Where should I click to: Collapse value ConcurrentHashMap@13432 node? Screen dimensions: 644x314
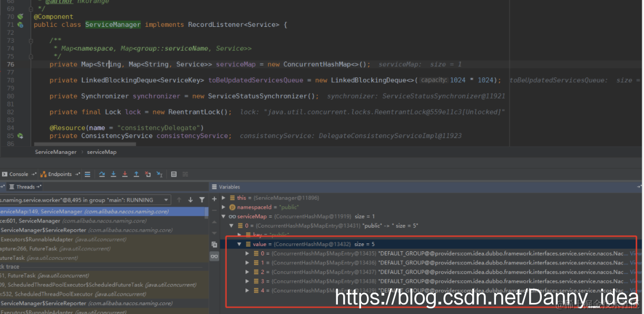[x=240, y=244]
